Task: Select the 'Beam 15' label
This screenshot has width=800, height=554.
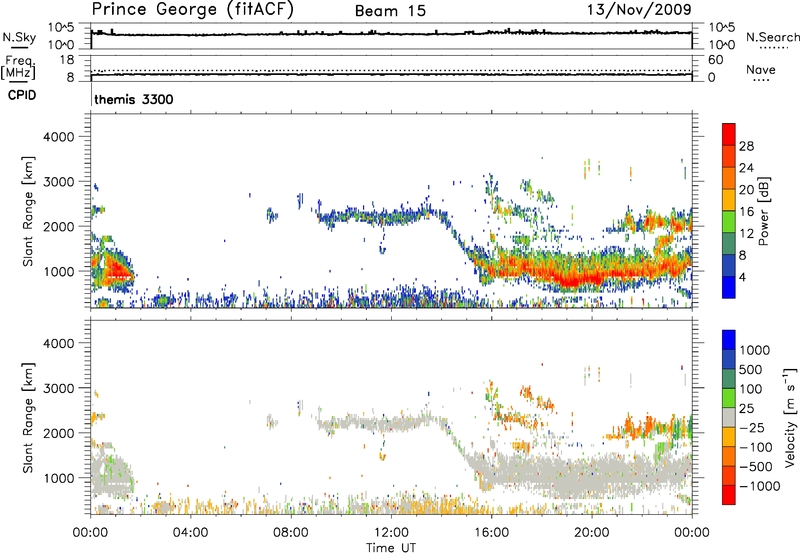Action: pyautogui.click(x=390, y=11)
